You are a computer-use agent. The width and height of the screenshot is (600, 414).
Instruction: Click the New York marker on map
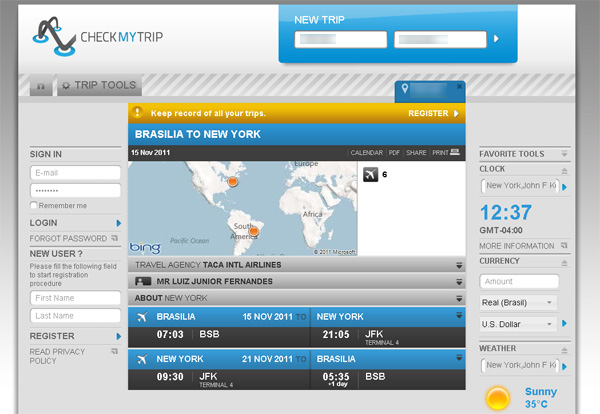[232, 181]
